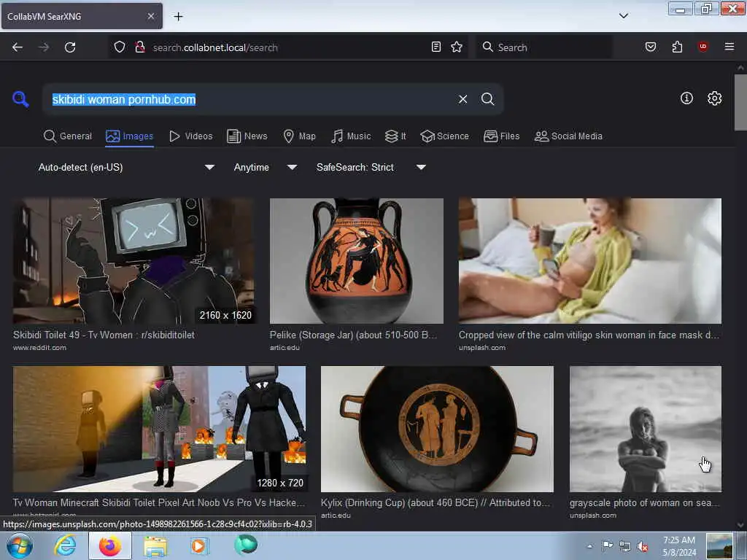The height and width of the screenshot is (560, 747).
Task: Switch to the General search tab
Action: (68, 136)
